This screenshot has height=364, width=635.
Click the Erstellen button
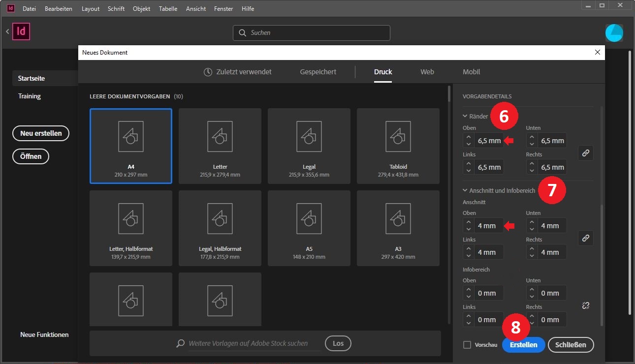[x=523, y=345]
